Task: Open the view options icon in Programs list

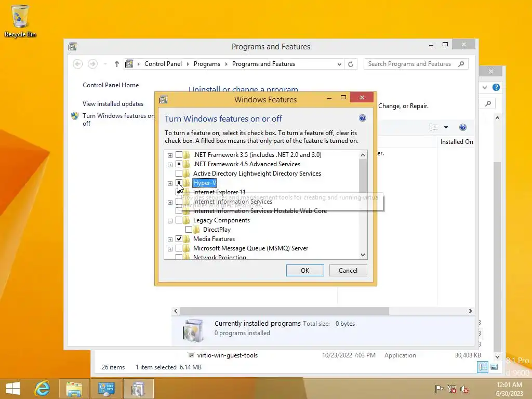Action: pyautogui.click(x=434, y=127)
